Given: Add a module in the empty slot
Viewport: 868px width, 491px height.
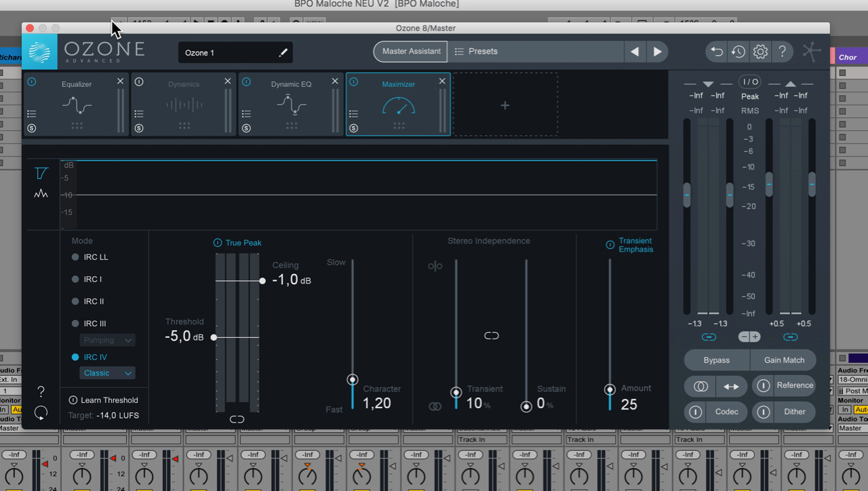Looking at the screenshot, I should [x=505, y=105].
